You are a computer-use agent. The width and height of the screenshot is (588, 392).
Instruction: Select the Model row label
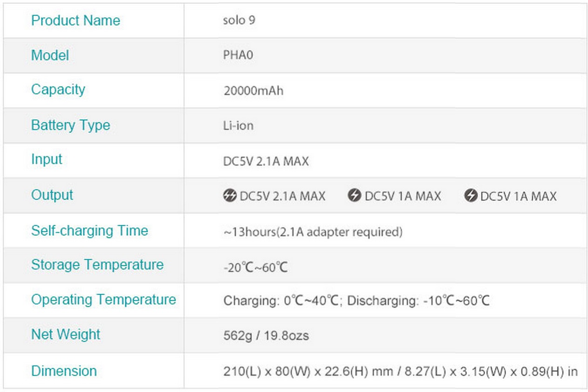point(50,55)
